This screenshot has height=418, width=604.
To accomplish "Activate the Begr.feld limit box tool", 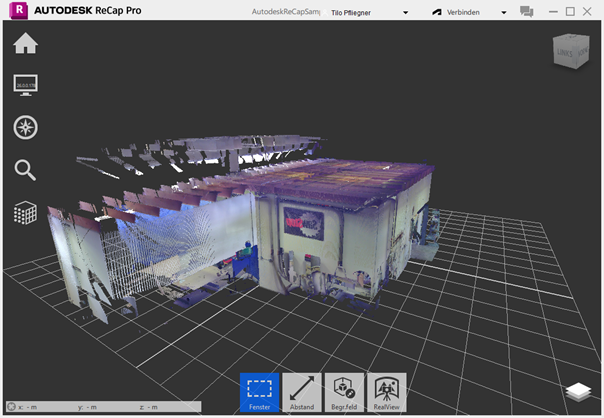I will [344, 393].
